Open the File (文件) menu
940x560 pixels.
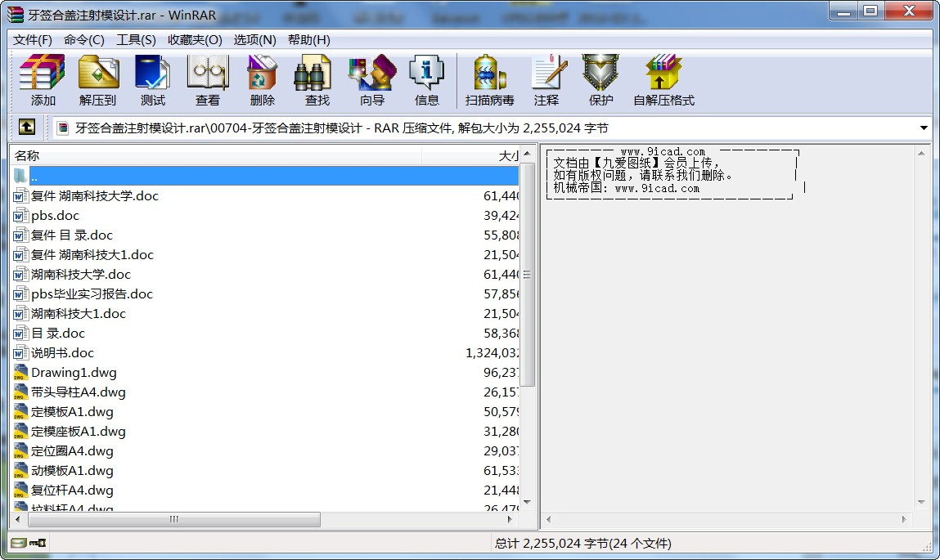[32, 40]
